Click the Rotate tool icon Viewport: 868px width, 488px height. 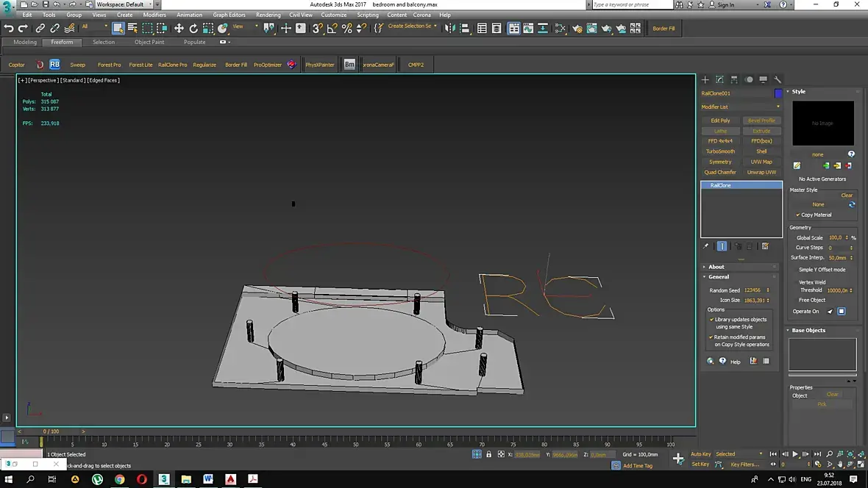(x=193, y=28)
